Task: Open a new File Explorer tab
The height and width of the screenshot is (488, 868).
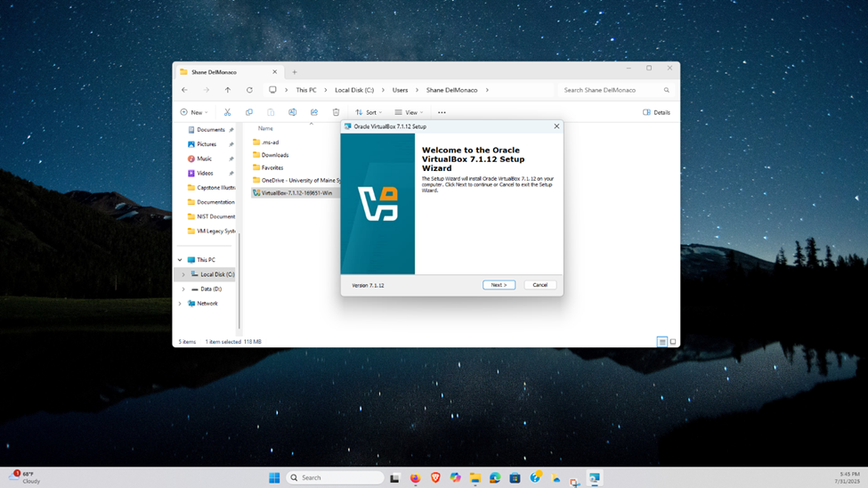Action: pos(295,72)
